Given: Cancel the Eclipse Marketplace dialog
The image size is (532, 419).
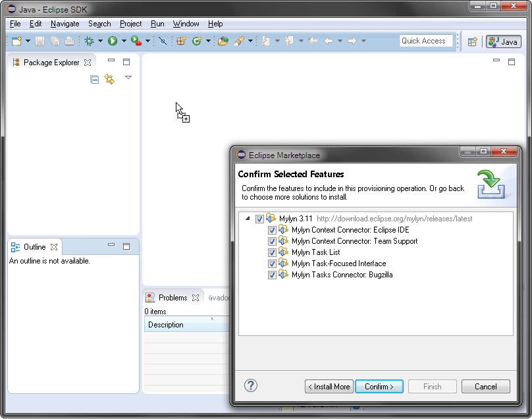Looking at the screenshot, I should click(485, 387).
